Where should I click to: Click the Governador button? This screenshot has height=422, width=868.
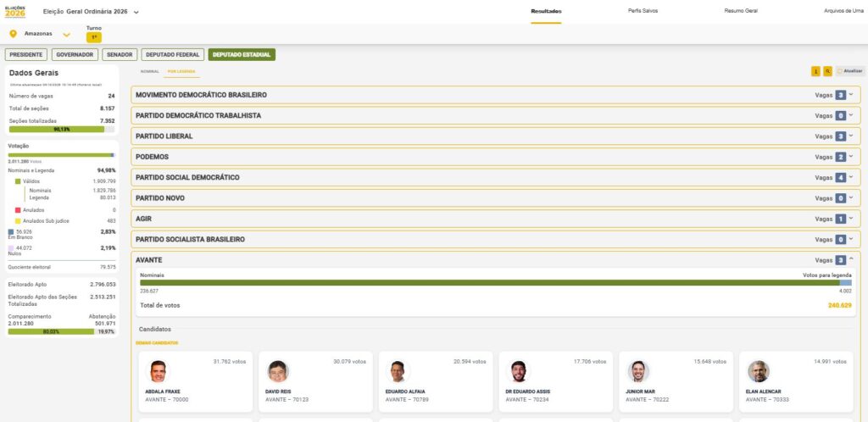(x=75, y=55)
